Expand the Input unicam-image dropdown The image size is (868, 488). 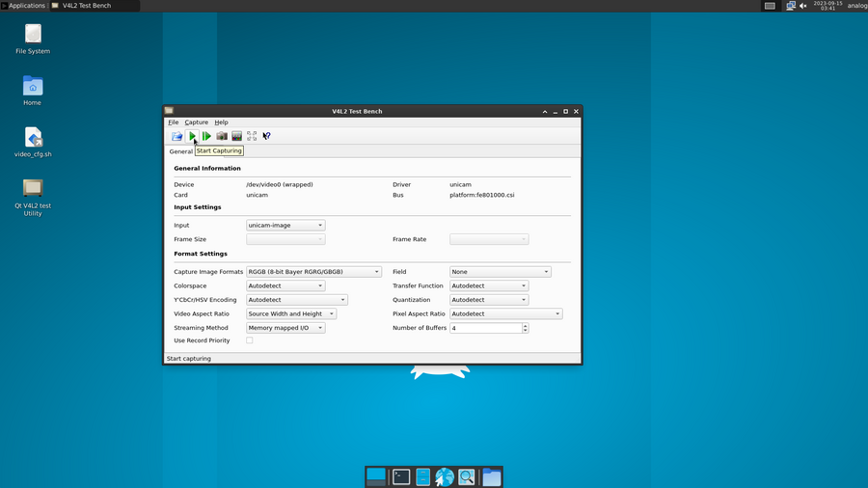[x=285, y=226]
